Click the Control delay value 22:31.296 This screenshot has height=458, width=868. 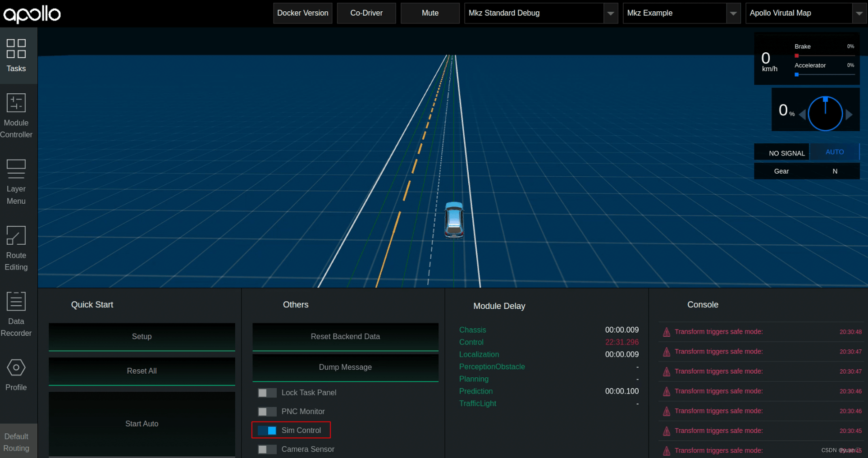[622, 342]
